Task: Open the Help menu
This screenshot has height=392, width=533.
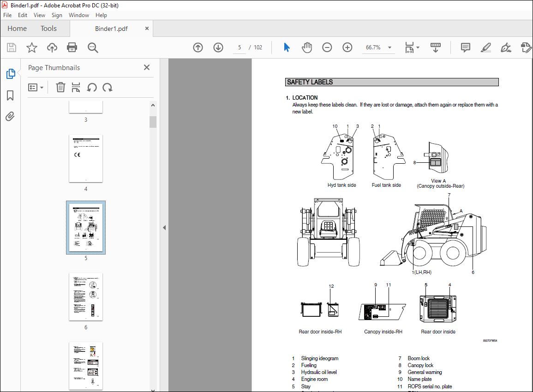Action: coord(101,15)
